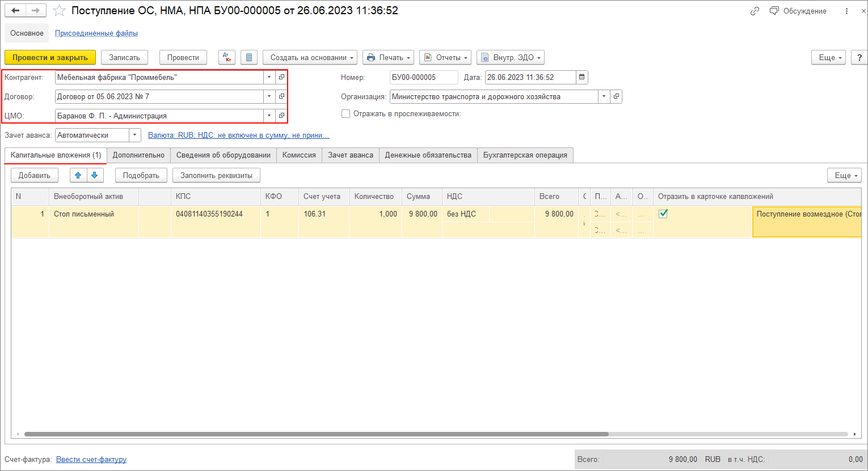This screenshot has width=868, height=471.
Task: Open the Валюта and НДС settings link
Action: (x=238, y=135)
